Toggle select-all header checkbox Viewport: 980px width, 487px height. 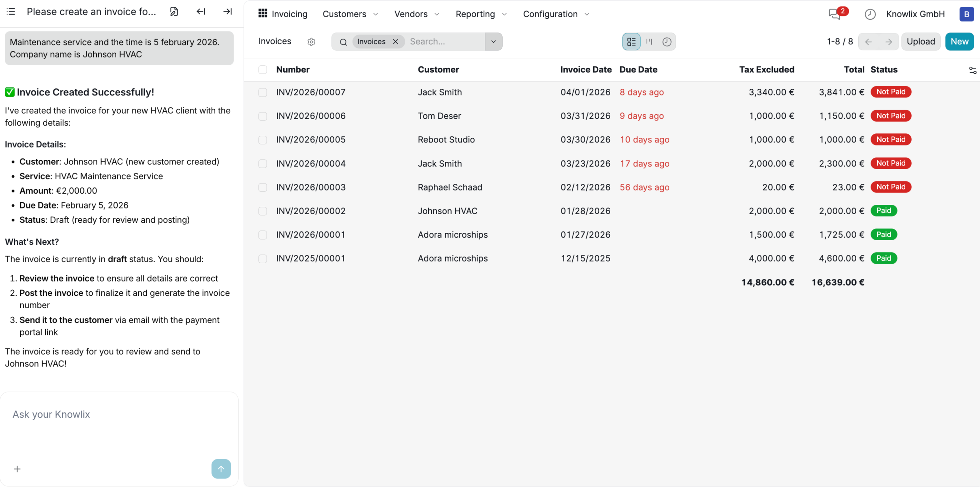[x=263, y=70]
